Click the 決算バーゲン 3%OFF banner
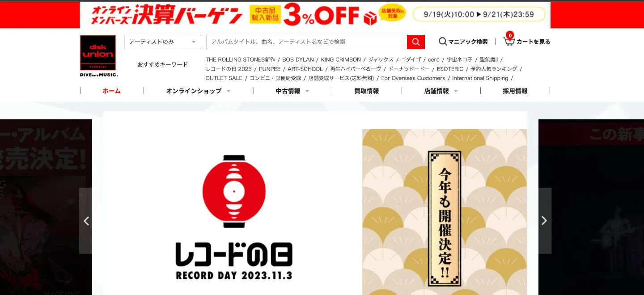Screen dimensions: 644x295 tap(315, 15)
